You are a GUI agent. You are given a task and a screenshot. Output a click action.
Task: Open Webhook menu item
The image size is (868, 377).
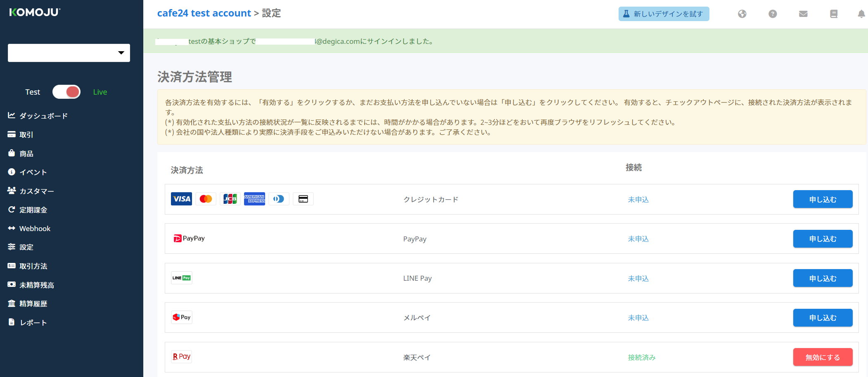coord(35,229)
